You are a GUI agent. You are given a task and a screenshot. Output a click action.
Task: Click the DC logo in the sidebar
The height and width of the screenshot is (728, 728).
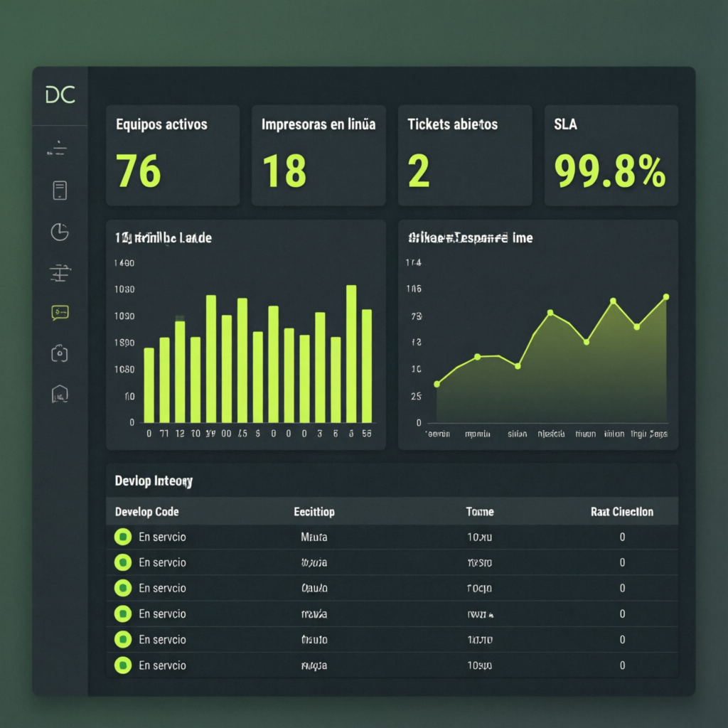(60, 95)
